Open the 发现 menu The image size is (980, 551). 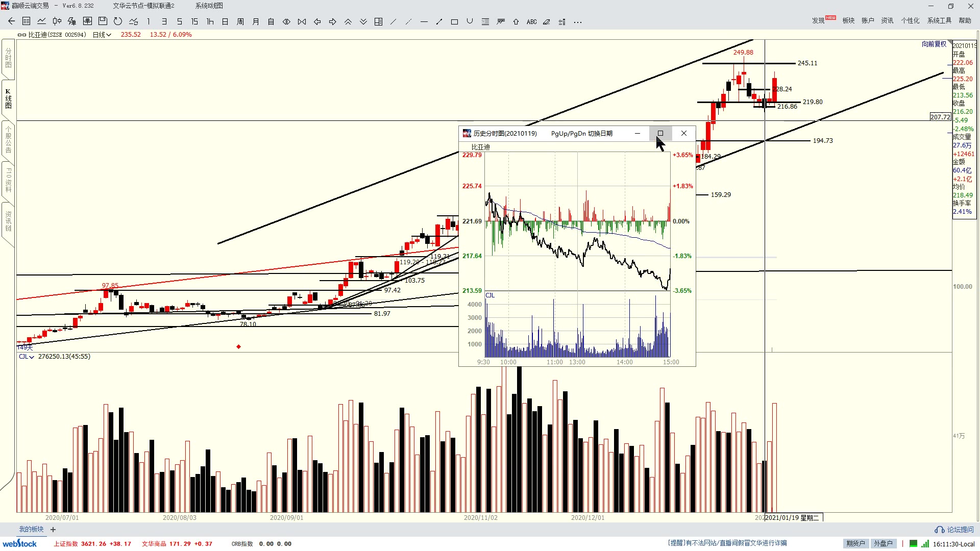click(818, 20)
